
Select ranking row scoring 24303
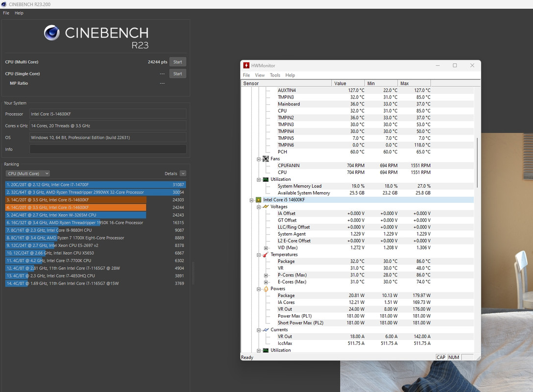(96, 200)
